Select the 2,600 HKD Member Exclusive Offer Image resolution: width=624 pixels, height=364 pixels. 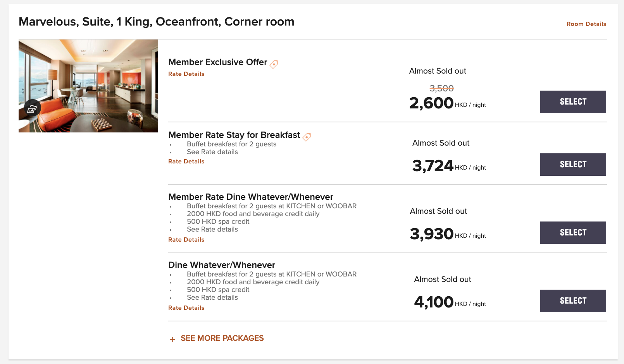573,102
